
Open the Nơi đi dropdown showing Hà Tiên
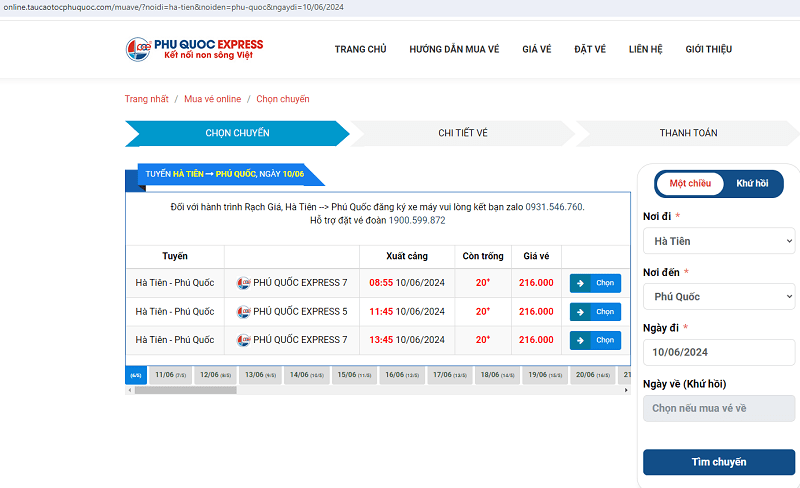(x=718, y=241)
